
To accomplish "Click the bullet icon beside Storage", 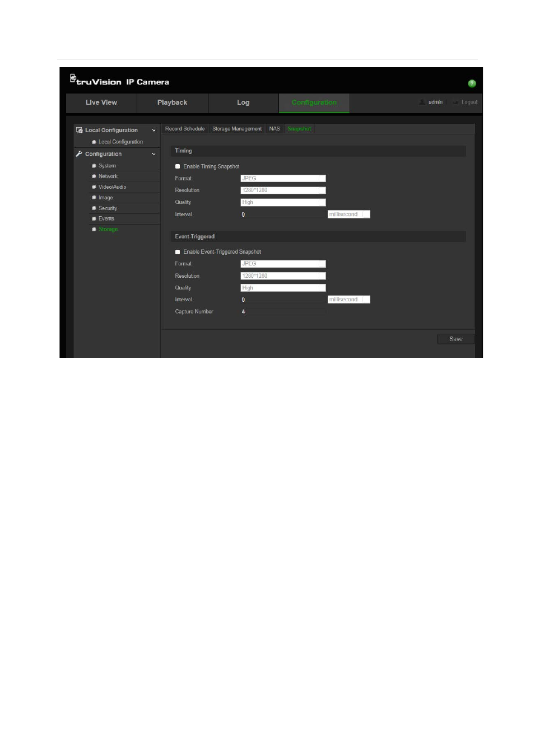I will [94, 230].
